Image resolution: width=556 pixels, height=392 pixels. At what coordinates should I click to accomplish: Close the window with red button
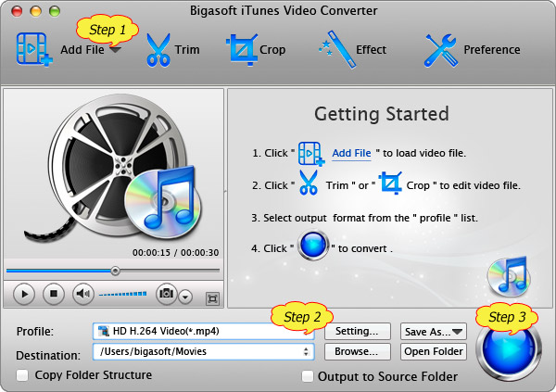pos(17,10)
